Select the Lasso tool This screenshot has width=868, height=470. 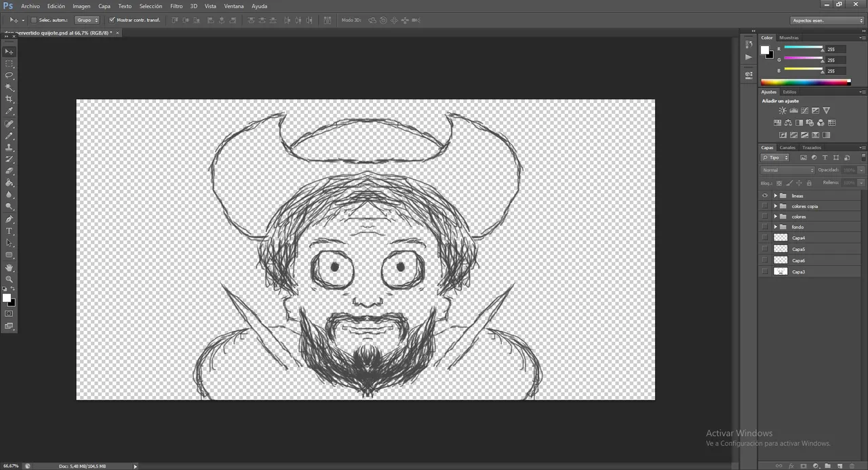click(9, 75)
